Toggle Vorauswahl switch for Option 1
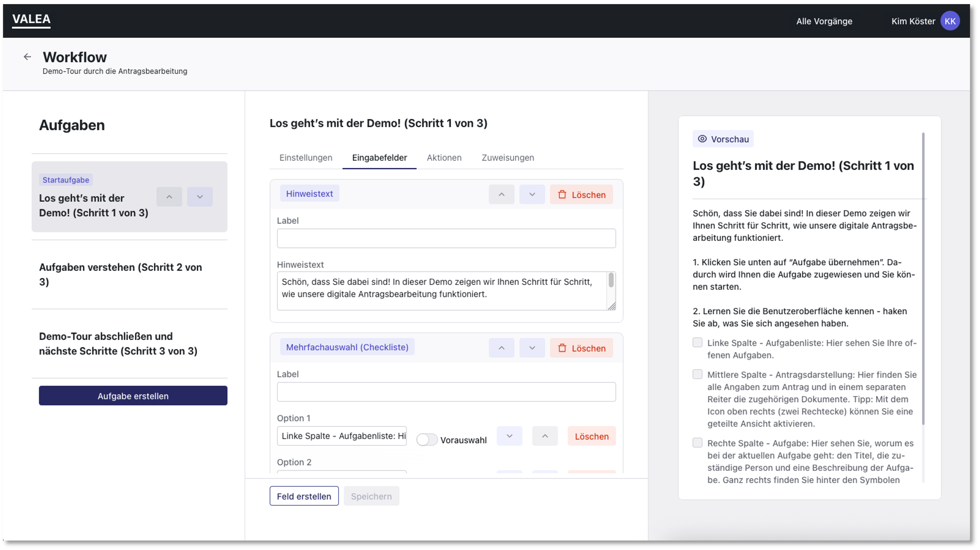 click(426, 440)
